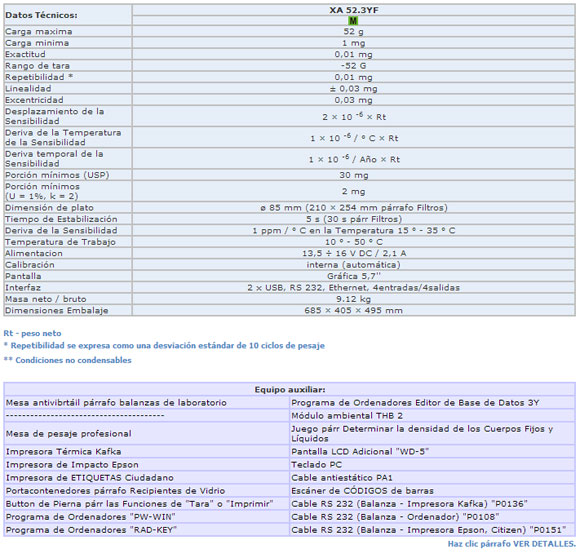Select Impresora de ETIQUETAS Ciudadano
Viewport: 580px width, 558px height.
(x=90, y=477)
